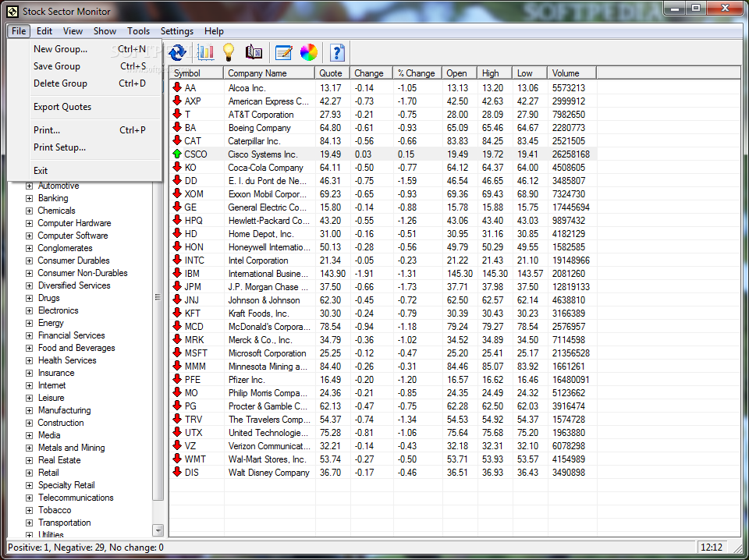
Task: Choose New Group from File menu
Action: [85, 48]
